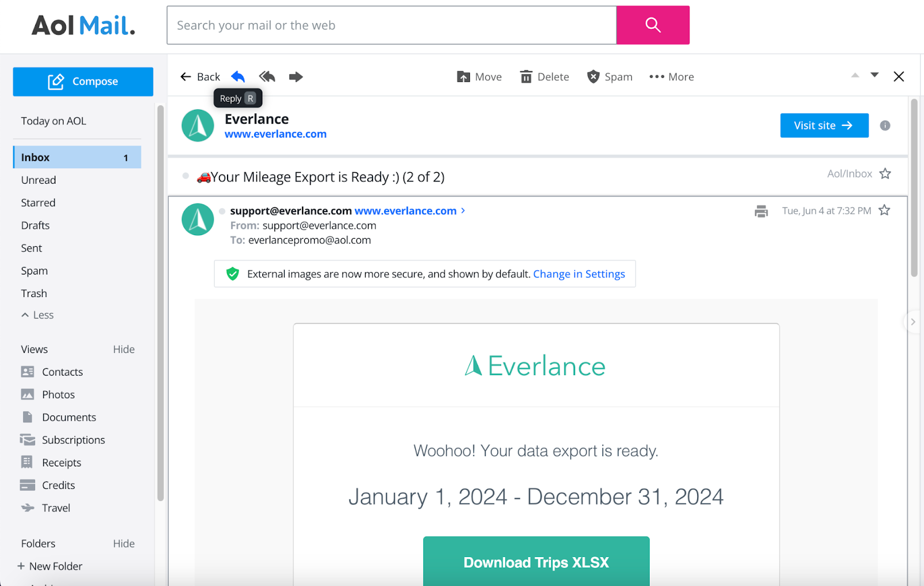The image size is (924, 586).
Task: Open the Drafts folder
Action: tap(35, 225)
